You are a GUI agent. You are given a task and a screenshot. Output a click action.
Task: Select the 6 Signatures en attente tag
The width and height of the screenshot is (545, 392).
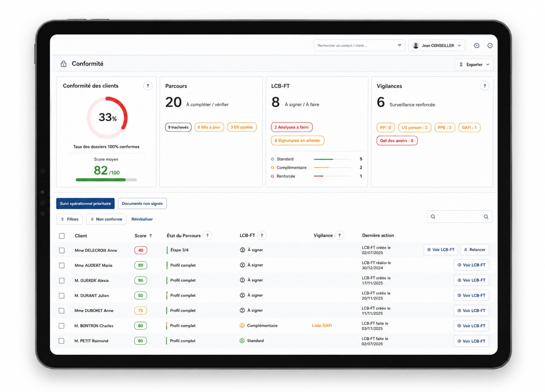[297, 140]
